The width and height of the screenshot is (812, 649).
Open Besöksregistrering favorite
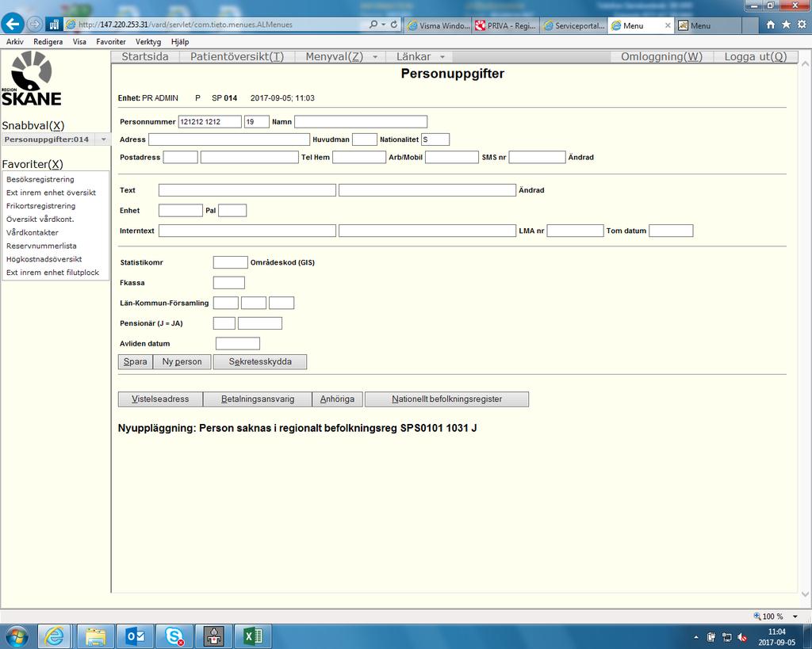pos(40,179)
